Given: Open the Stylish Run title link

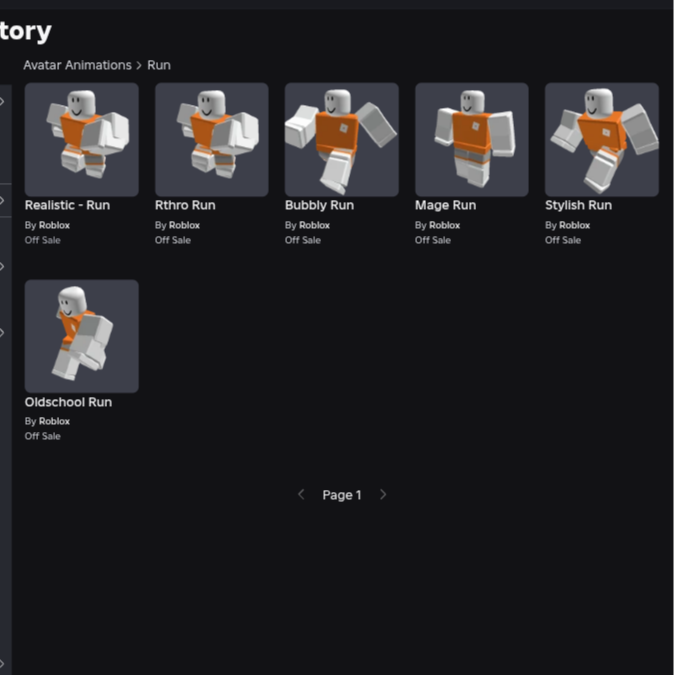Looking at the screenshot, I should tap(578, 205).
